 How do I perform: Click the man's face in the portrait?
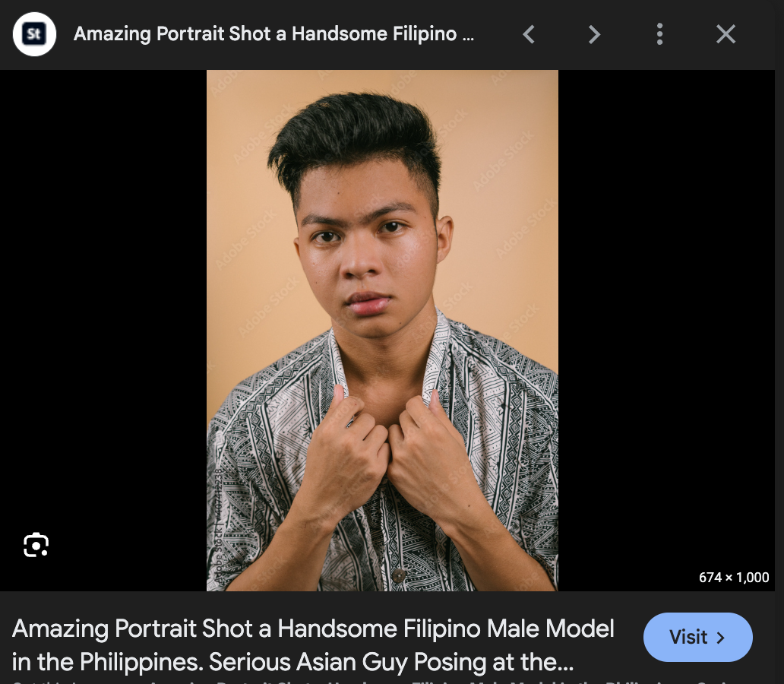point(366,243)
